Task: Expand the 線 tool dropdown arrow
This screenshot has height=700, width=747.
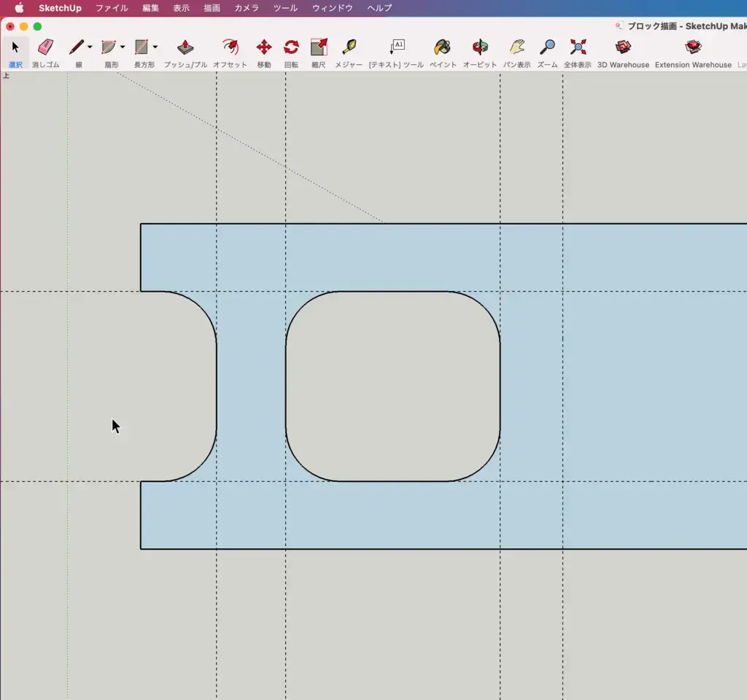Action: tap(90, 47)
